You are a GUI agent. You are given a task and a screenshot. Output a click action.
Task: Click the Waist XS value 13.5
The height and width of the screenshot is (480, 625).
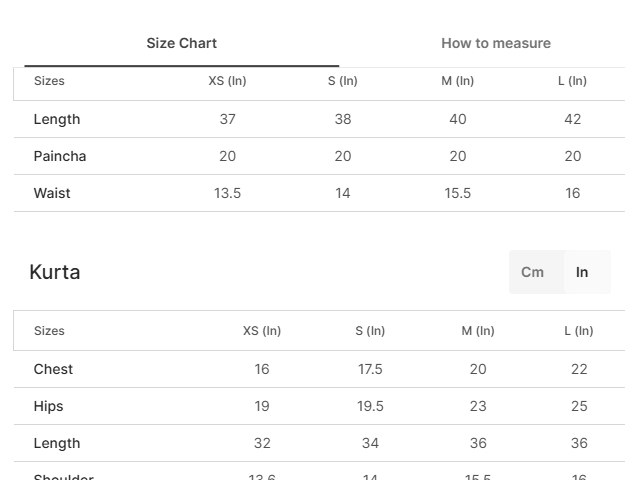point(228,193)
